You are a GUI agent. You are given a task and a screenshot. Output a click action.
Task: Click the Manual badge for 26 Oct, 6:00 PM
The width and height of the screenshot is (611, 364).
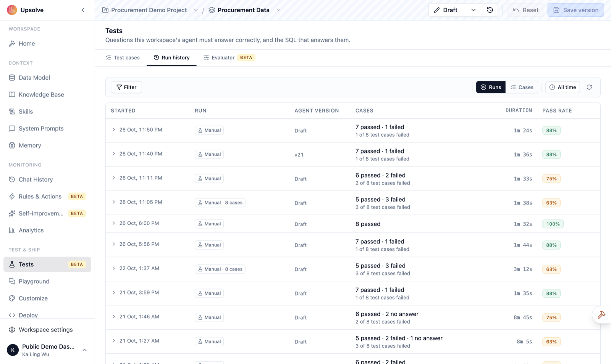tap(209, 224)
